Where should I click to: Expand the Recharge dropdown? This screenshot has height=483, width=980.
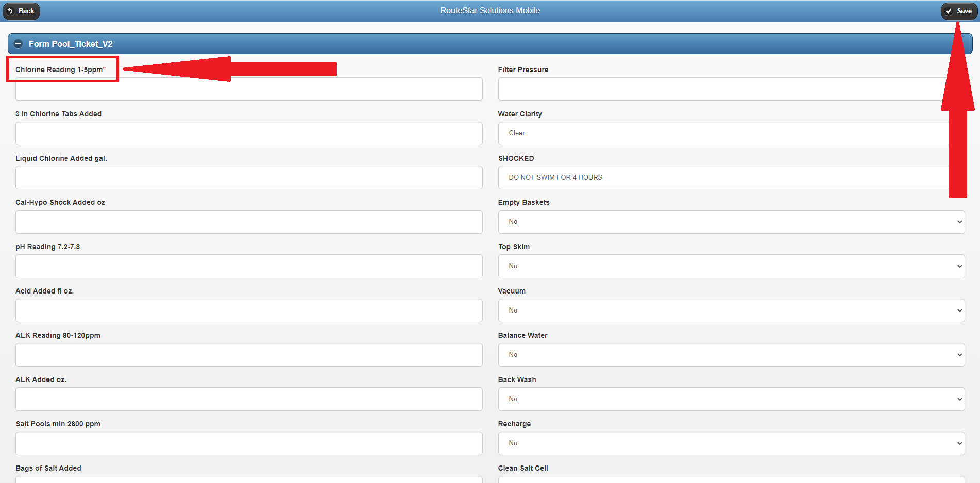[x=731, y=443]
